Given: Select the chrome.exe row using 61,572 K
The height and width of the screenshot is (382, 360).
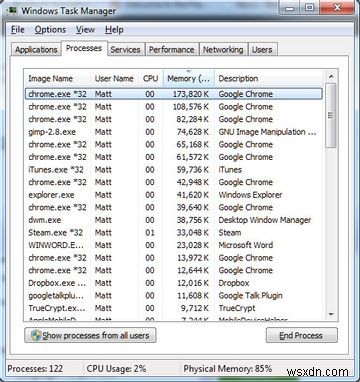Looking at the screenshot, I should pyautogui.click(x=174, y=157).
